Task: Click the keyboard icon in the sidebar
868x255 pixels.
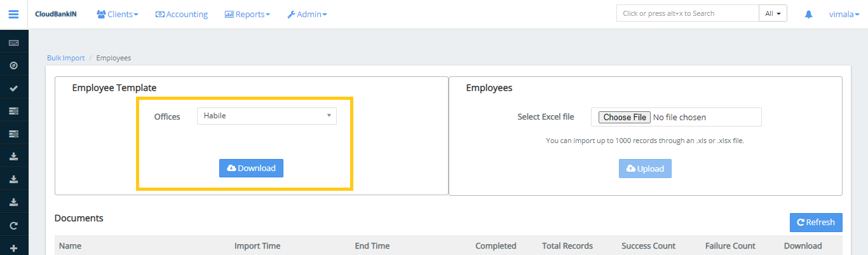Action: (x=13, y=43)
